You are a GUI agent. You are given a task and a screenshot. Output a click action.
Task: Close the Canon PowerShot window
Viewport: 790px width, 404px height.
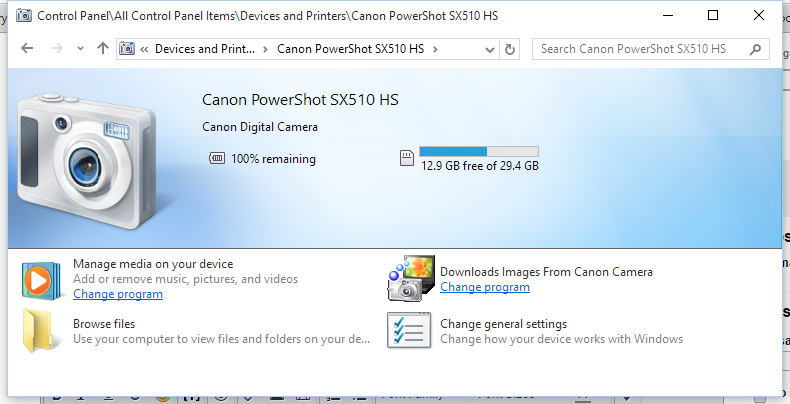pos(759,16)
